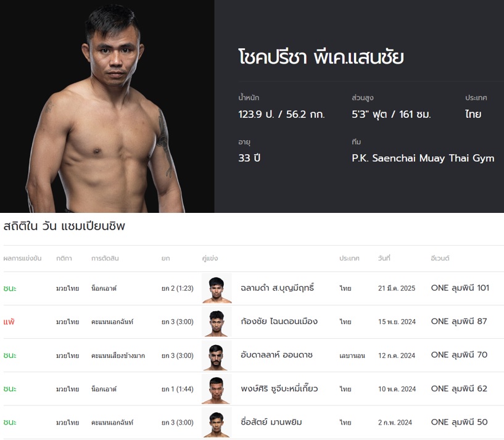Image resolution: width=504 pixels, height=440 pixels.
Task: Open ซื่อสัตย์ มานพยิม name link
Action: pyautogui.click(x=271, y=422)
